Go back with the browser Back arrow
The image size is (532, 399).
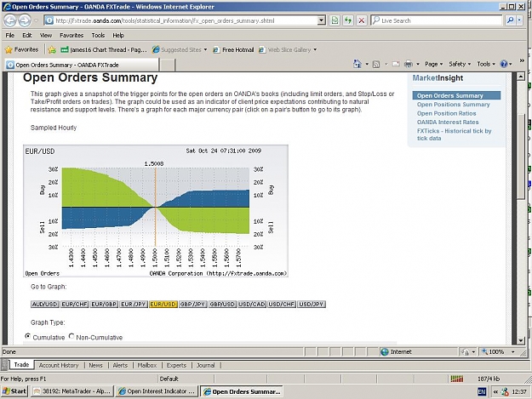click(x=10, y=20)
